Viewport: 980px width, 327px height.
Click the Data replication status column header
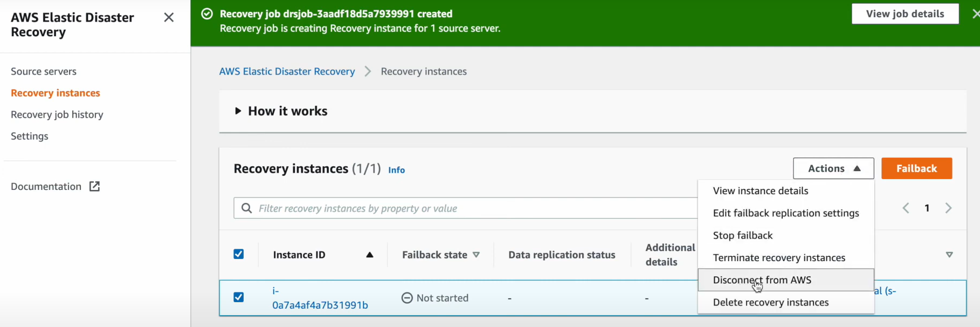click(x=562, y=255)
